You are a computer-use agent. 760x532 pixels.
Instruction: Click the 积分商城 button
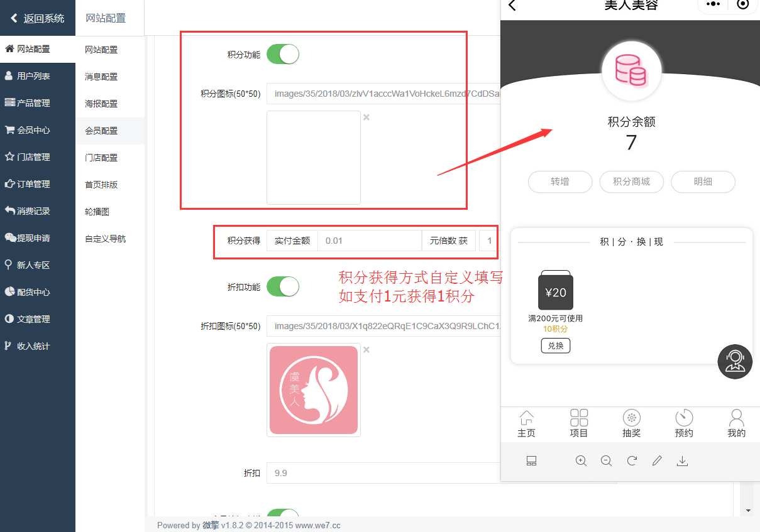(x=632, y=182)
